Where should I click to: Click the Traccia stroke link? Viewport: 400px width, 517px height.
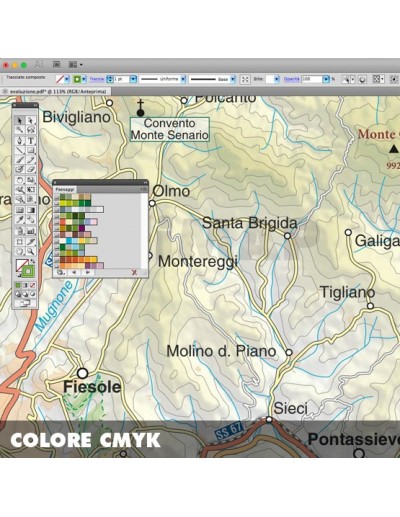[97, 79]
